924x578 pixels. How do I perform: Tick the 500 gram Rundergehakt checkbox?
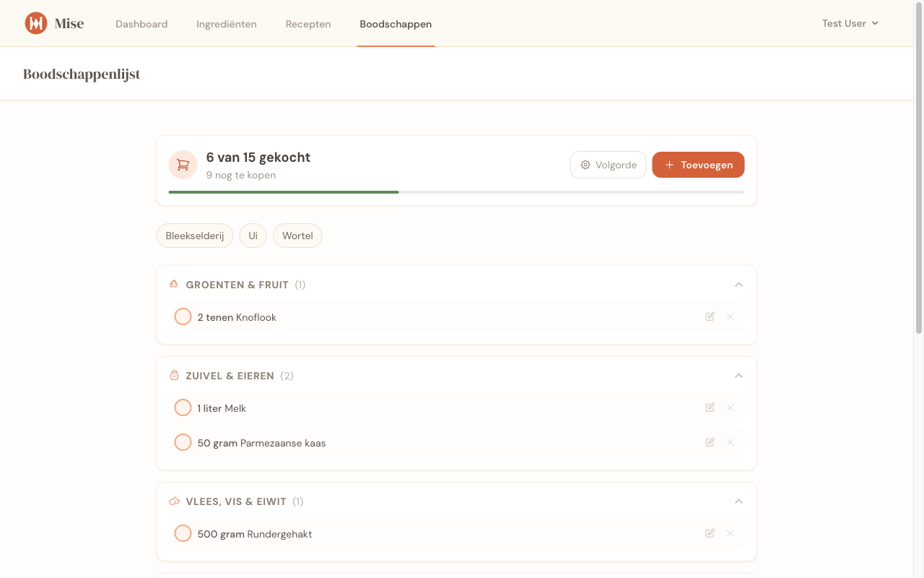183,533
